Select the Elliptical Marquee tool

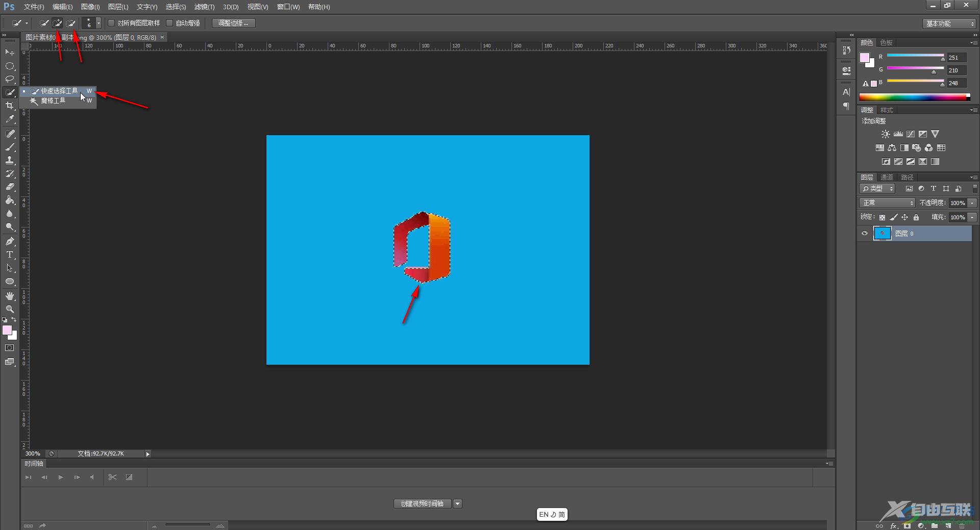coord(10,66)
